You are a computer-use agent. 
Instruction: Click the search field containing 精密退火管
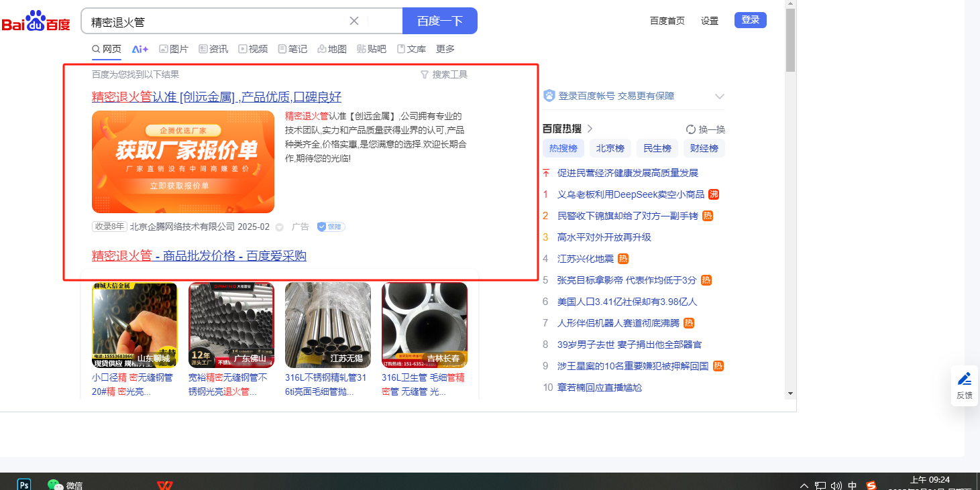[215, 21]
